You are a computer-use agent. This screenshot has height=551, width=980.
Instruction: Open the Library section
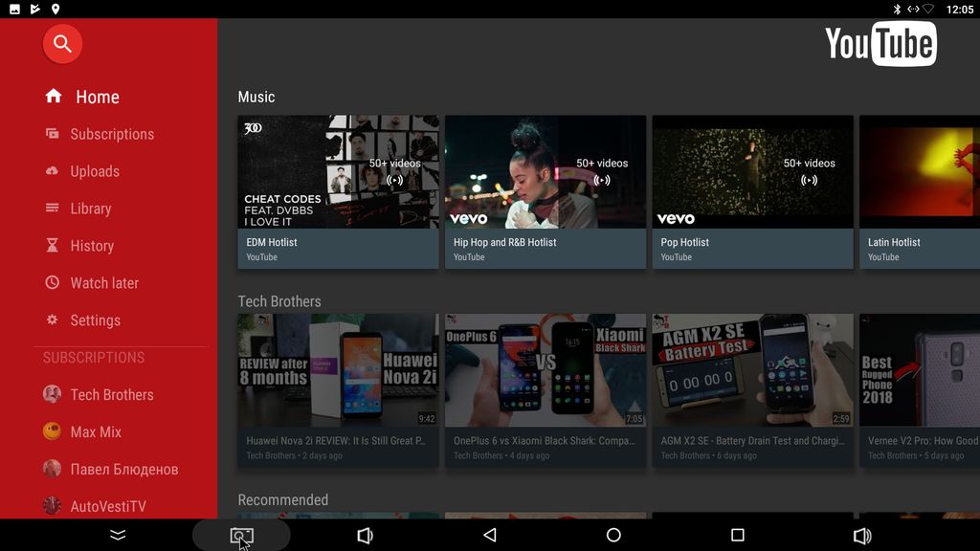click(x=90, y=209)
